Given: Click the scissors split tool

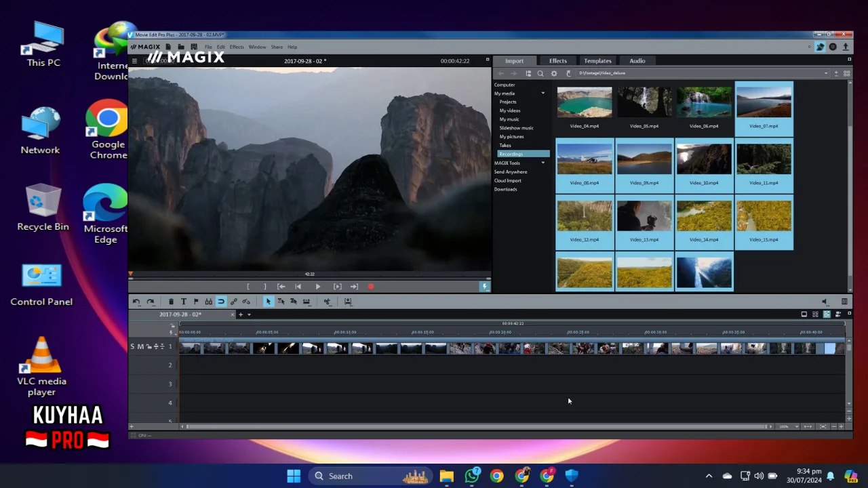Looking at the screenshot, I should 327,302.
